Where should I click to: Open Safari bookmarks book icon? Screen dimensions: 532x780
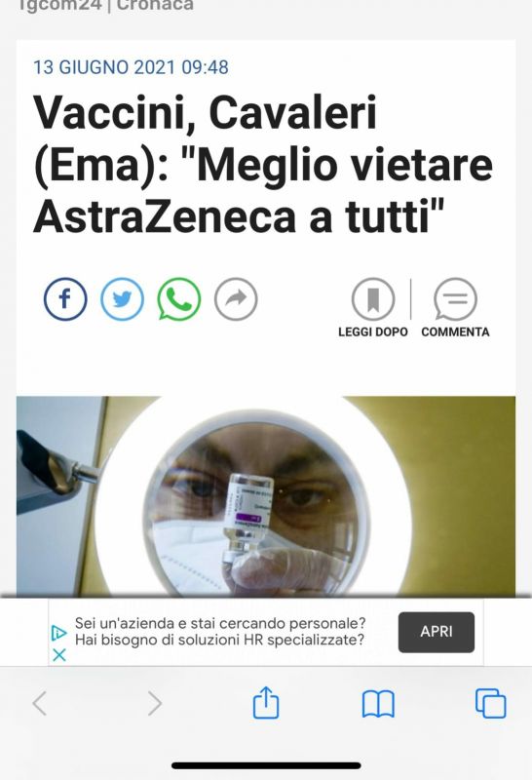click(x=378, y=704)
